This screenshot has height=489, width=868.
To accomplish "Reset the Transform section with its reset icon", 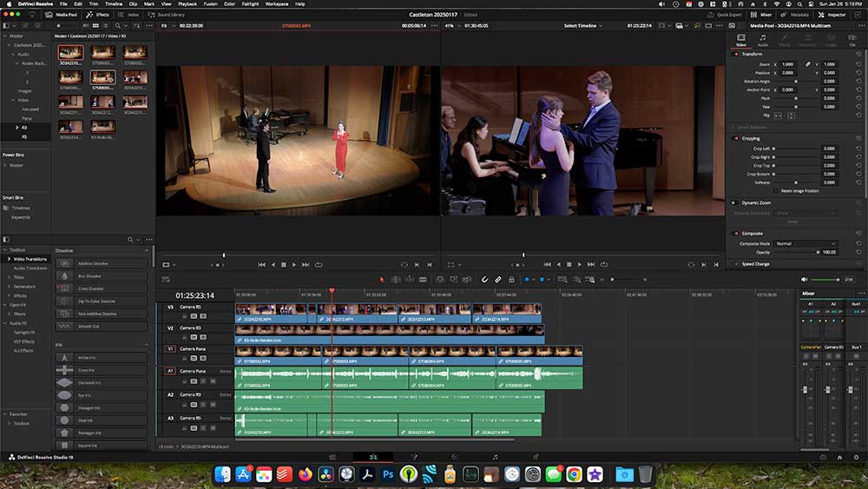I will pyautogui.click(x=858, y=54).
